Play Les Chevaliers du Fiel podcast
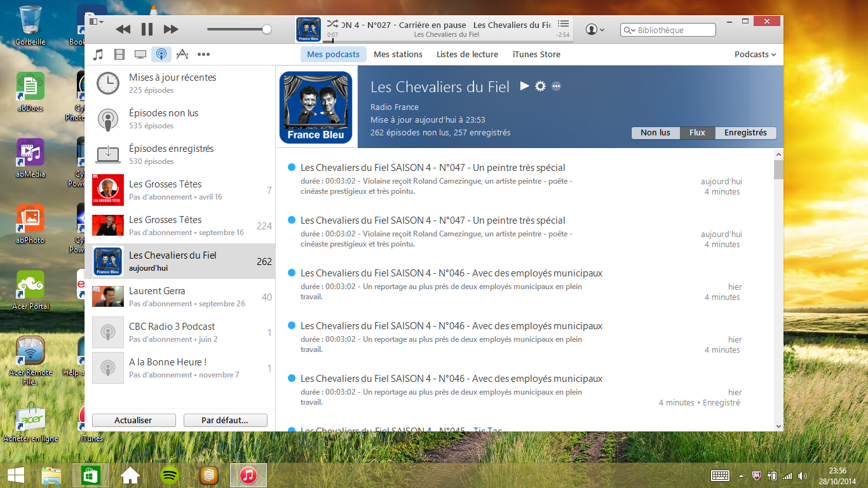Image resolution: width=868 pixels, height=488 pixels. coord(524,86)
